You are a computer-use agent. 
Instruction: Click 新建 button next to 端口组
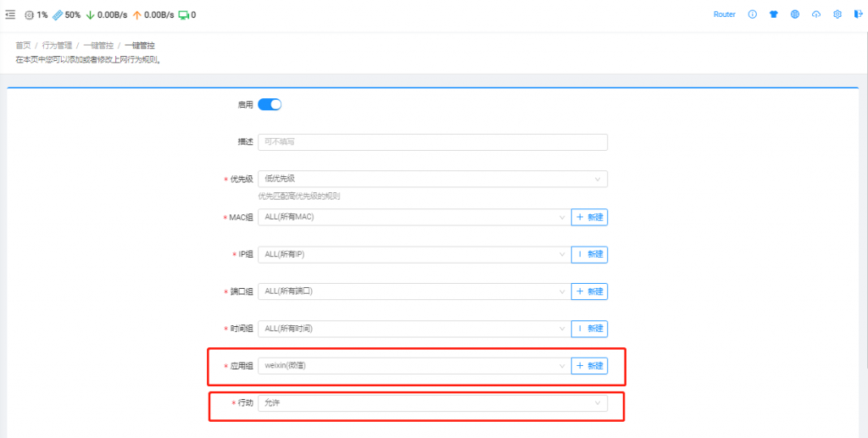[590, 291]
